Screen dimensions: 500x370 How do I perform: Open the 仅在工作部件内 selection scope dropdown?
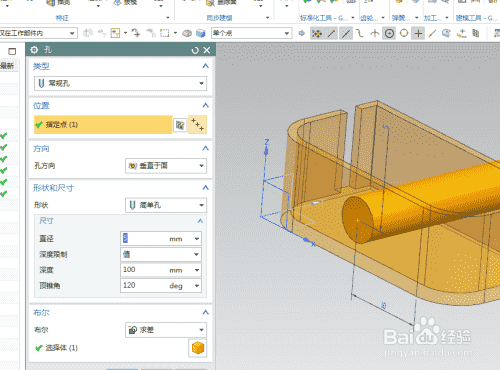(38, 33)
